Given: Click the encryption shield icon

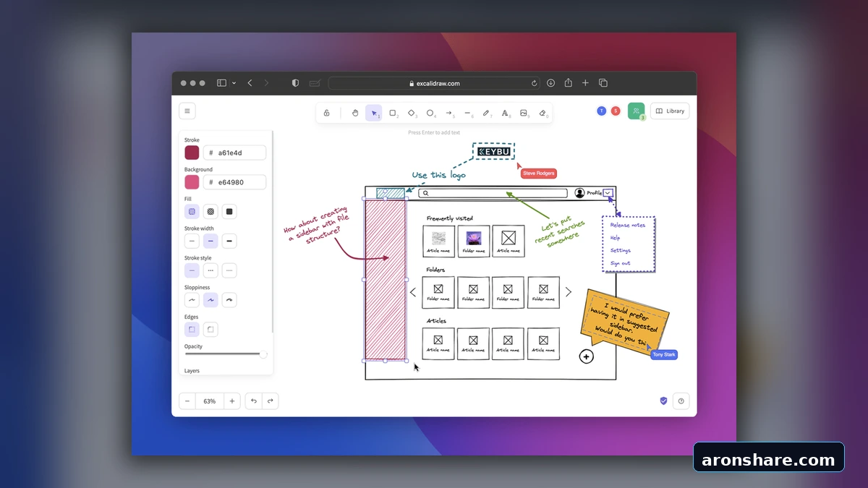Looking at the screenshot, I should 663,401.
